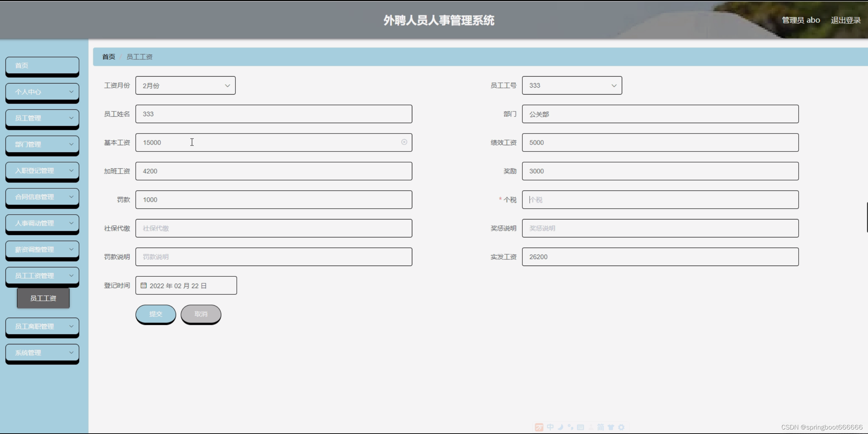Go to 首页 in the sidebar
The width and height of the screenshot is (868, 434).
pos(42,66)
